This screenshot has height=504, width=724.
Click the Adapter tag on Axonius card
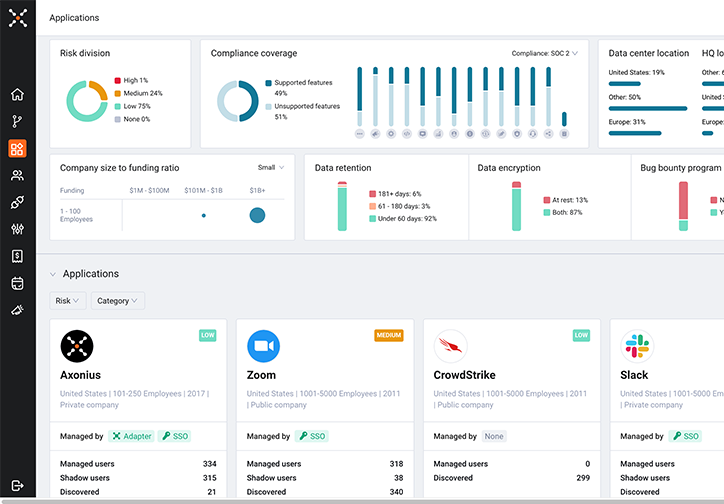tap(130, 437)
